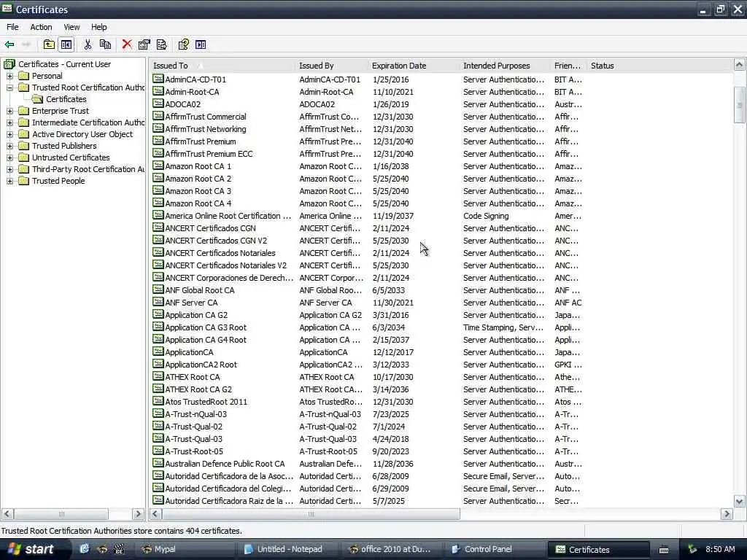747x560 pixels.
Task: Click the Enterprise Trust folder icon
Action: point(24,111)
